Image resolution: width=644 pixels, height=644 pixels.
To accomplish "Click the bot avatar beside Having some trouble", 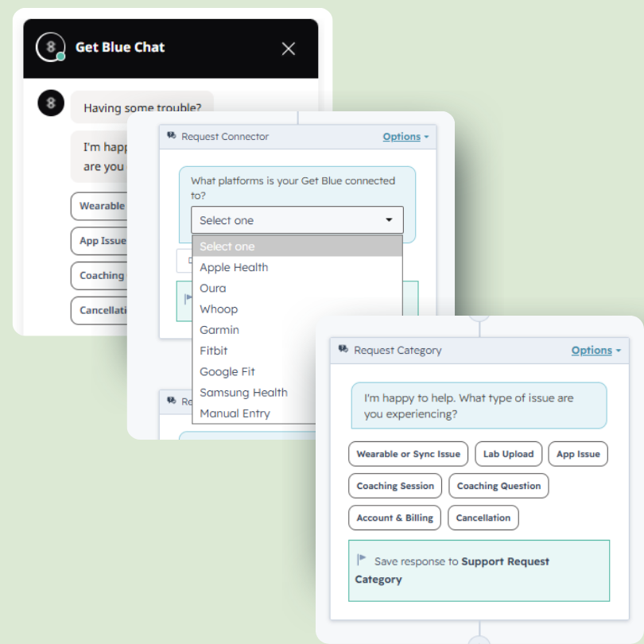I will pos(51,103).
